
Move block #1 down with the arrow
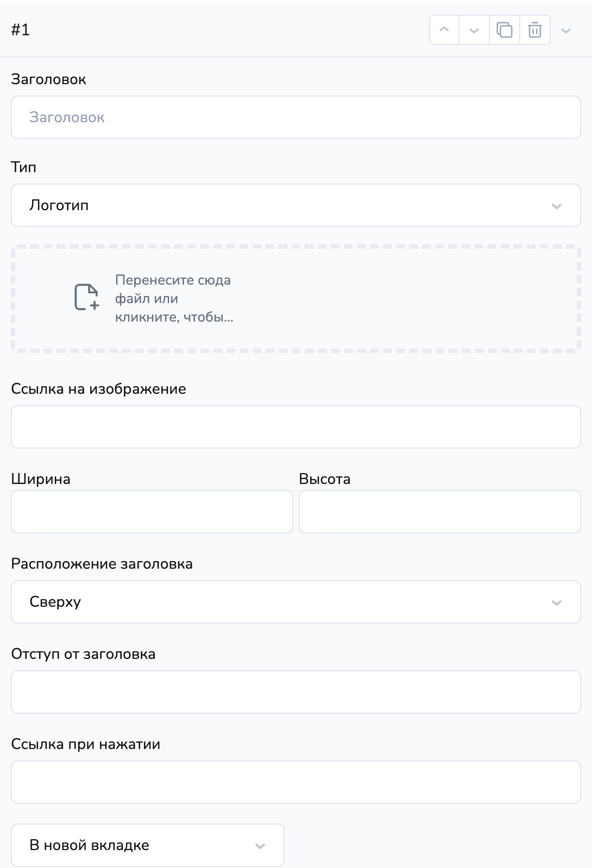[x=474, y=30]
